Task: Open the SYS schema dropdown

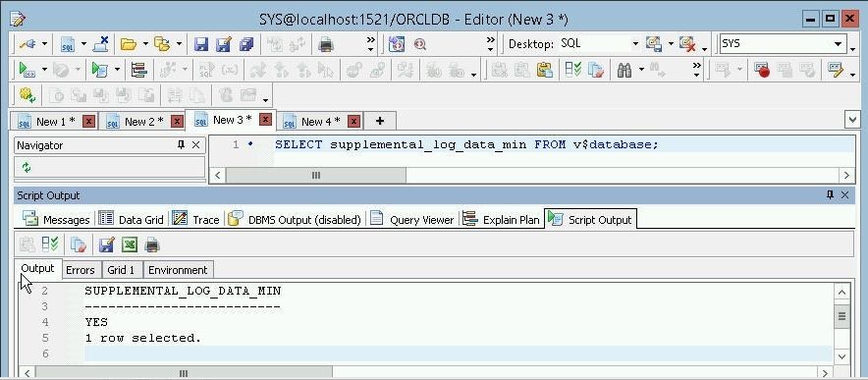Action: tap(839, 44)
